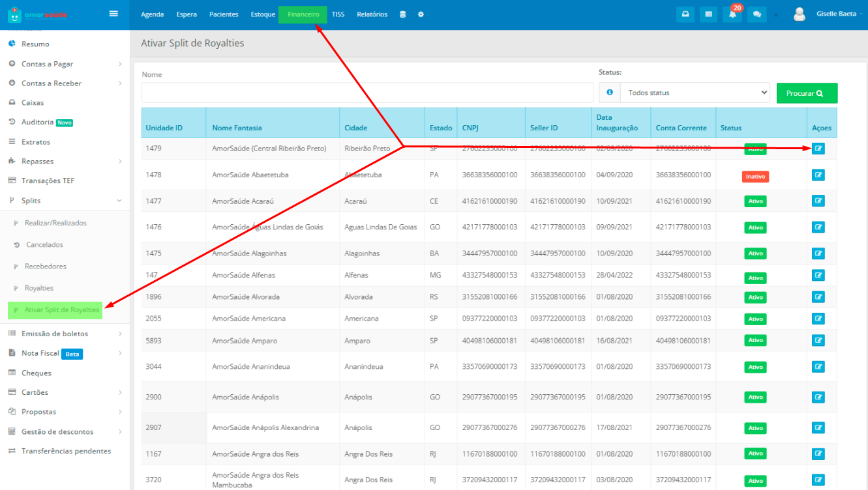Open notifications bell with 20 badge
This screenshot has height=490, width=868.
(x=733, y=14)
